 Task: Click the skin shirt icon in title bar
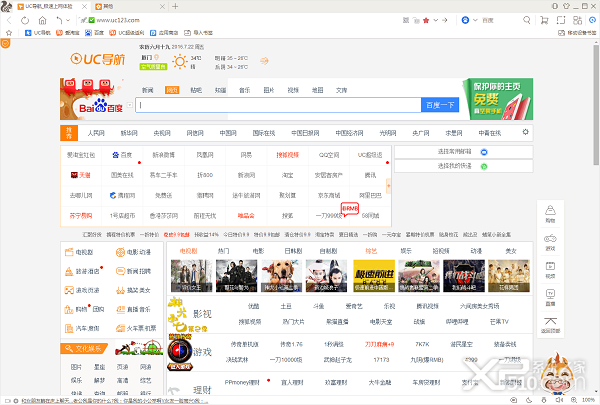tap(566, 6)
